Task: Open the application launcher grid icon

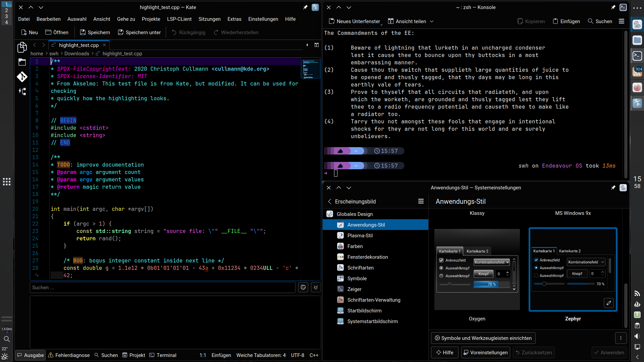Action: 7,182
